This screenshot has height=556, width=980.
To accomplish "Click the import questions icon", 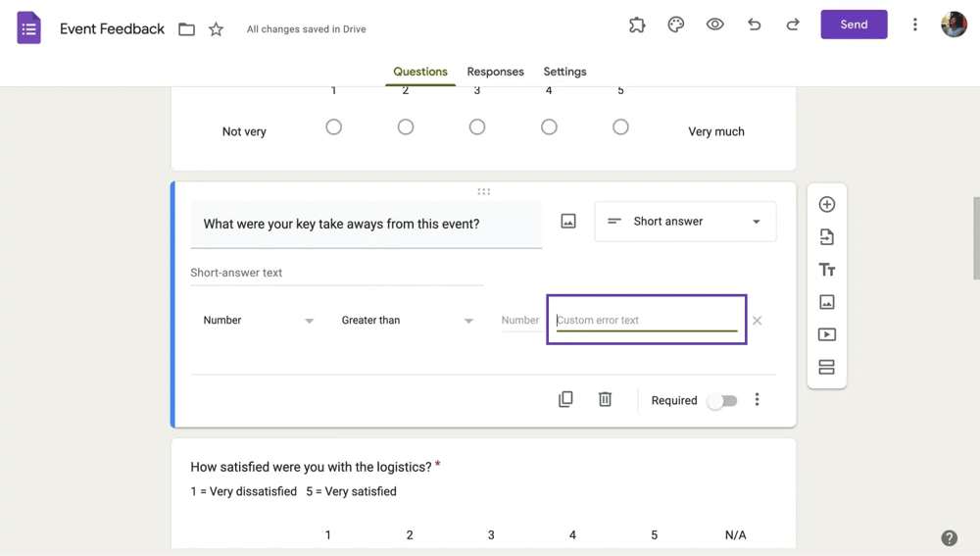I will pos(827,237).
